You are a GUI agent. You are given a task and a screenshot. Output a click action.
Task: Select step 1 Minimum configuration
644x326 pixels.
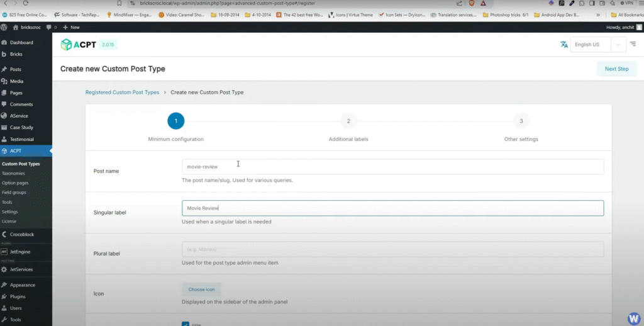point(176,121)
